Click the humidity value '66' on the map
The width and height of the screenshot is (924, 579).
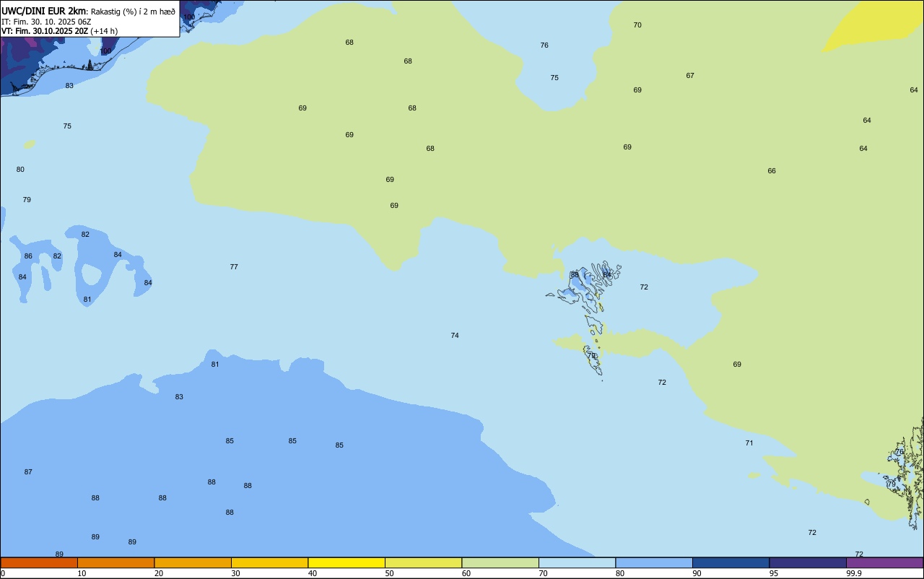[x=772, y=170]
